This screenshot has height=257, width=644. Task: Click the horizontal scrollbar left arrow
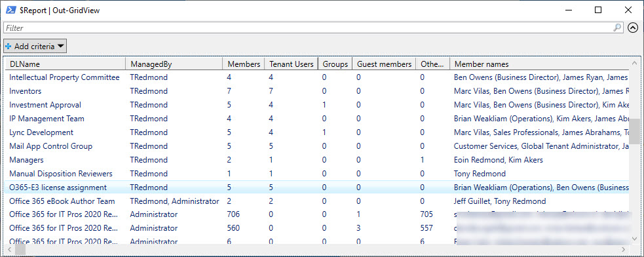[9, 249]
